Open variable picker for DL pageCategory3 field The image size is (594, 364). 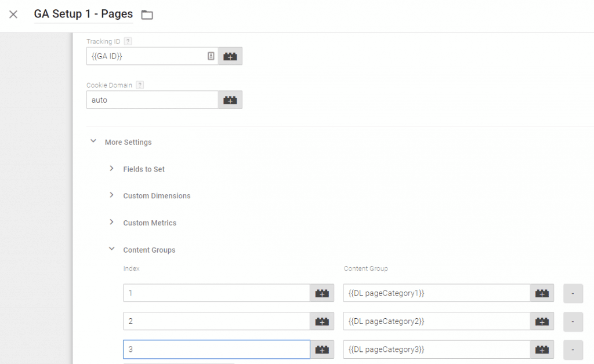click(542, 349)
